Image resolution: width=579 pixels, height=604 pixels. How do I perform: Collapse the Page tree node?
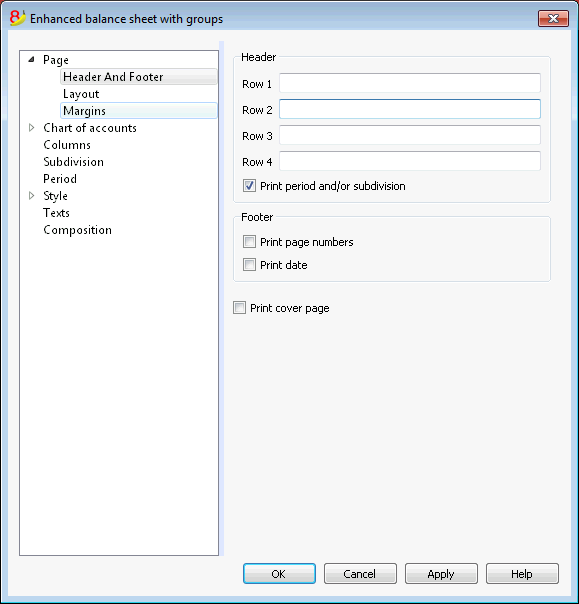[32, 60]
